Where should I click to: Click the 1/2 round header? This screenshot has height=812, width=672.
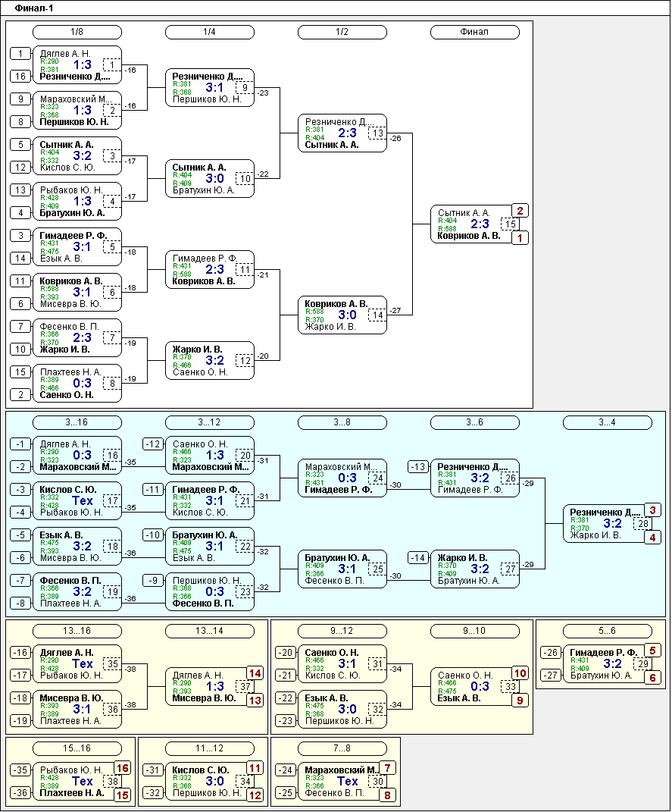point(342,32)
